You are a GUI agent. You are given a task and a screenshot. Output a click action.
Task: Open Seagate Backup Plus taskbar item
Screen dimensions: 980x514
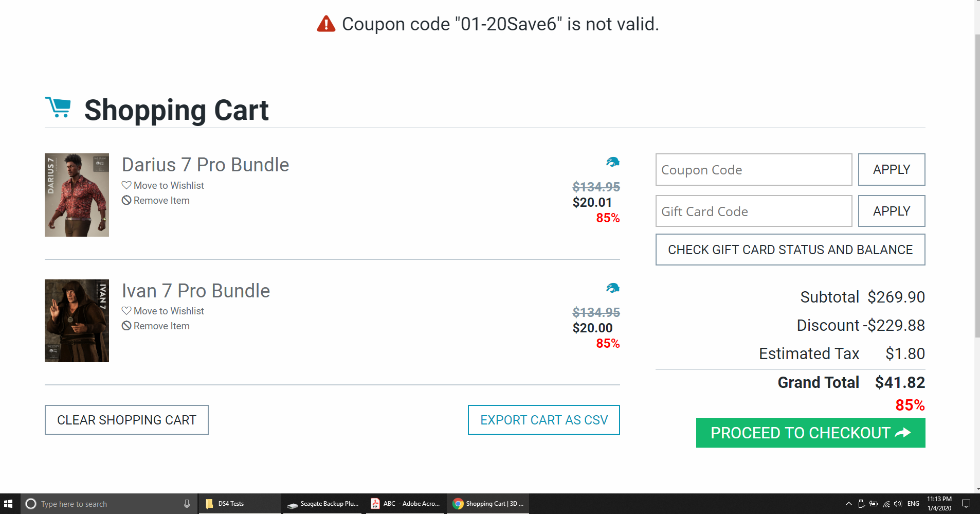pyautogui.click(x=323, y=504)
